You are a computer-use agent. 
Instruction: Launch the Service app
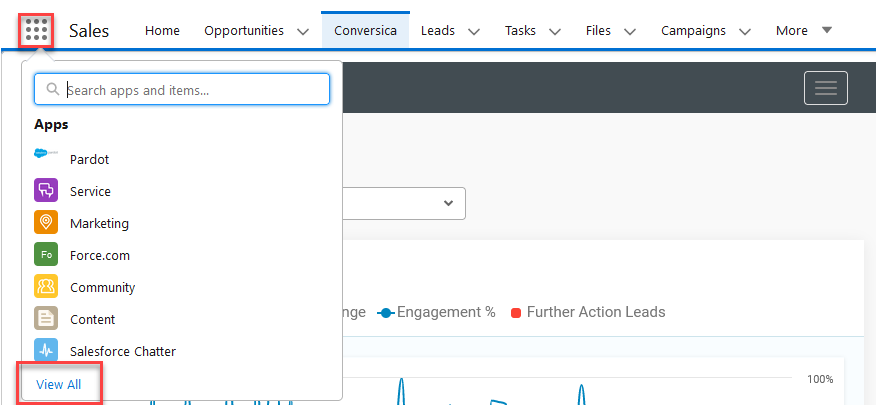[90, 191]
